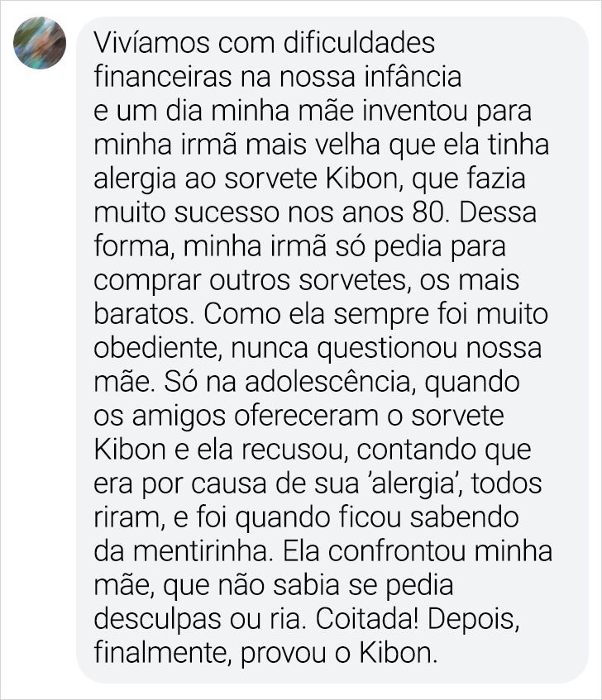Click the final word 'Kibon.' ending the comment
Image resolution: width=602 pixels, height=700 pixels.
pos(398,654)
